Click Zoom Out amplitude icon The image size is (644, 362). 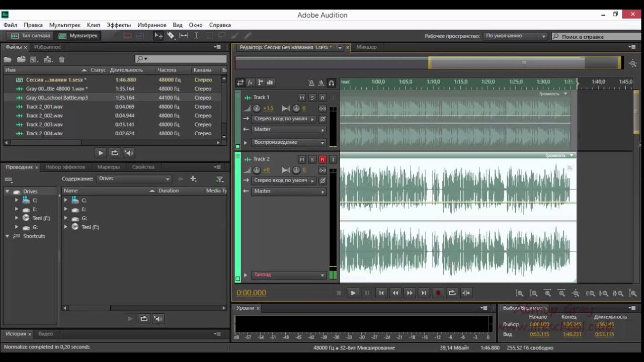pyautogui.click(x=534, y=293)
